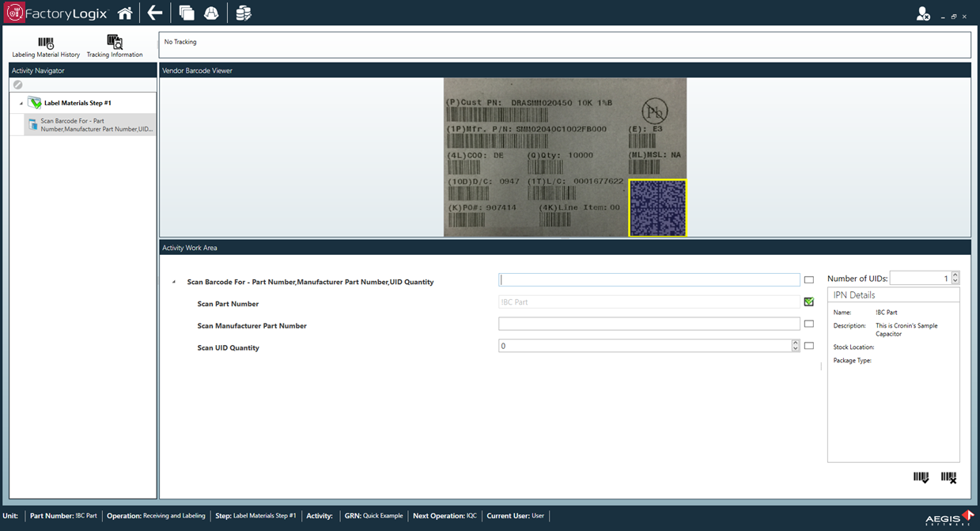Click the user account icon top right

tap(923, 13)
